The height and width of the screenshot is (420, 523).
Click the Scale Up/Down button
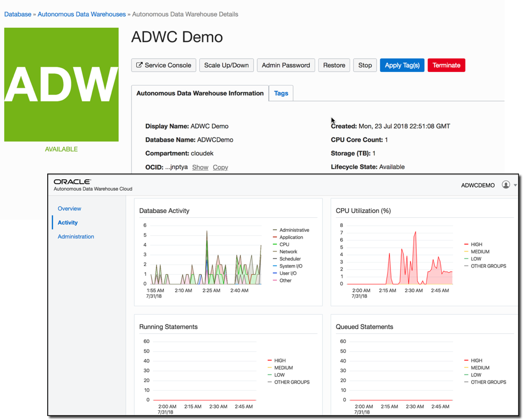click(226, 65)
